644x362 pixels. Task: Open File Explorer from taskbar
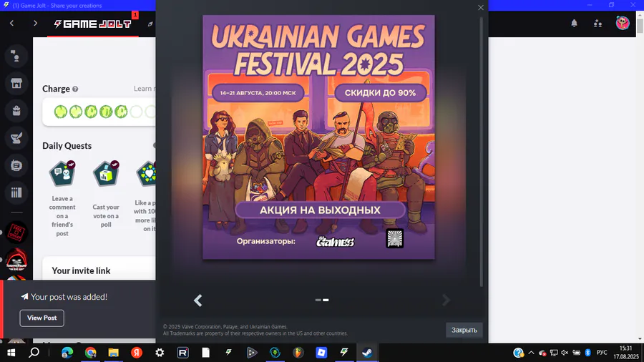113,353
